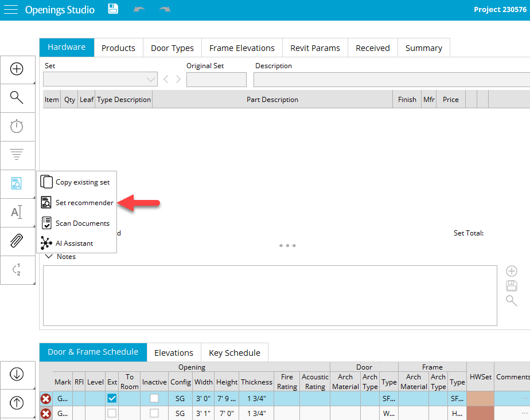Open the hamburger main menu
Image resolution: width=530 pixels, height=420 pixels.
tap(11, 9)
